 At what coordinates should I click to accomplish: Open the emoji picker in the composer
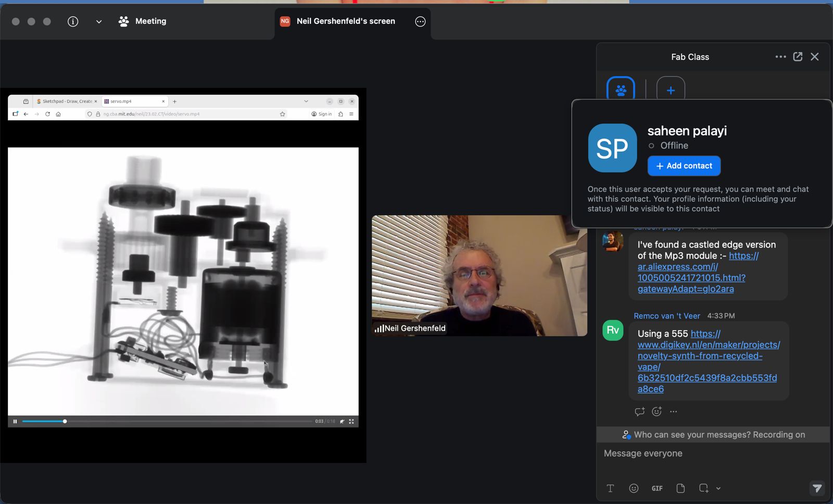click(634, 488)
